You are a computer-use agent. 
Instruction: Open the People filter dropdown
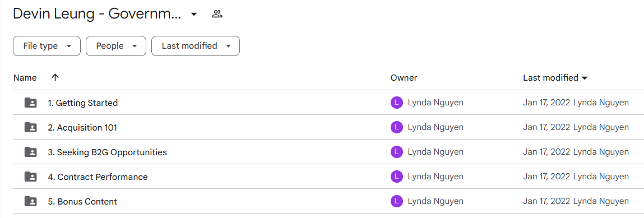(x=116, y=46)
